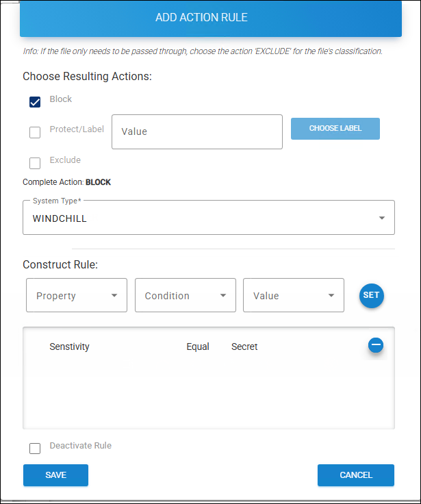Click the CANCEL button
Image resolution: width=421 pixels, height=504 pixels.
(x=355, y=475)
